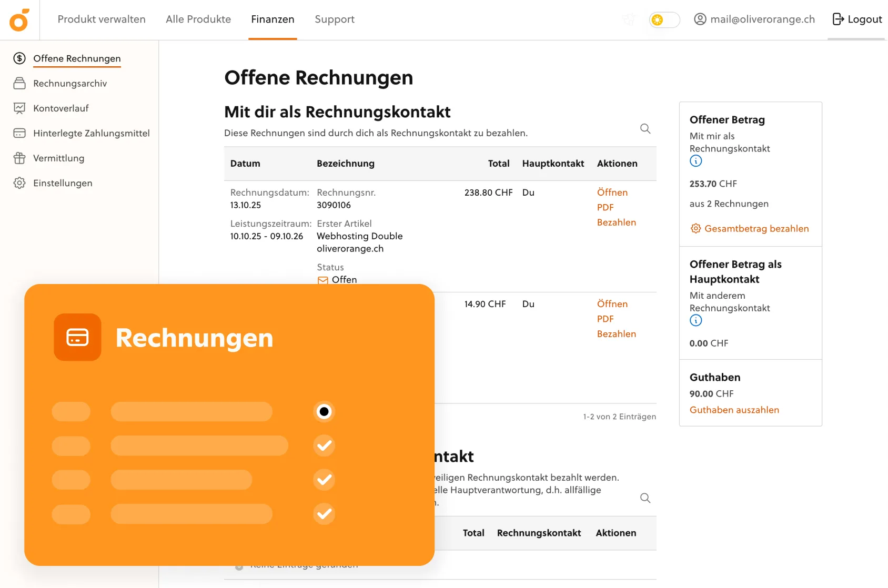The image size is (888, 588).
Task: Click Guthaben auszahlen link
Action: [734, 410]
